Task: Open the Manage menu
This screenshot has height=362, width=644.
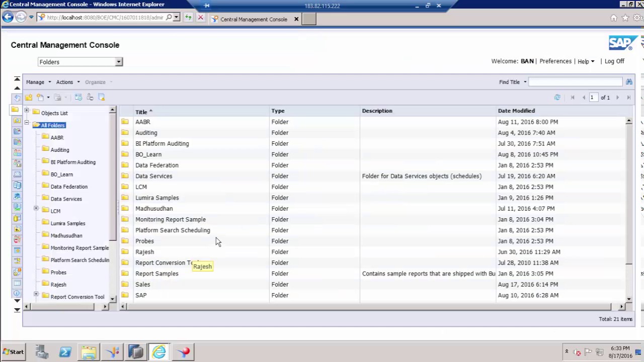Action: 38,82
